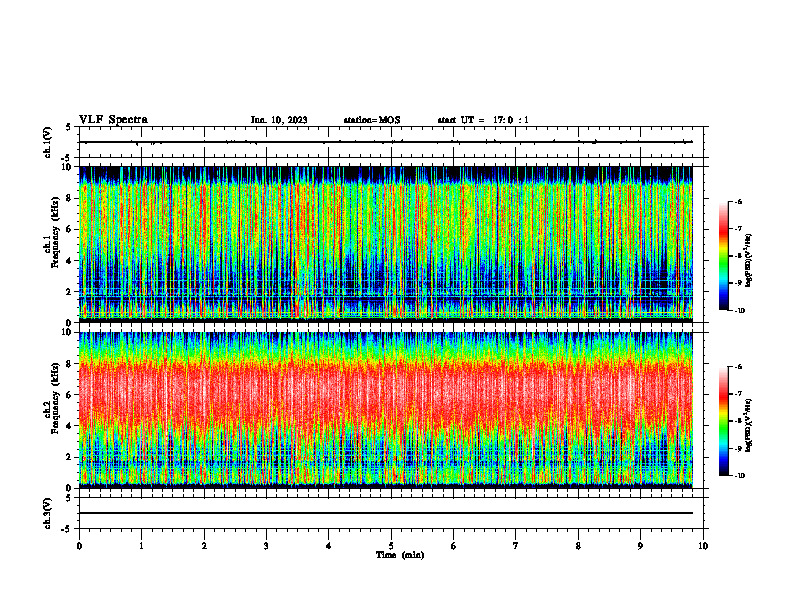Click the time axis tick label '1'

(x=142, y=546)
